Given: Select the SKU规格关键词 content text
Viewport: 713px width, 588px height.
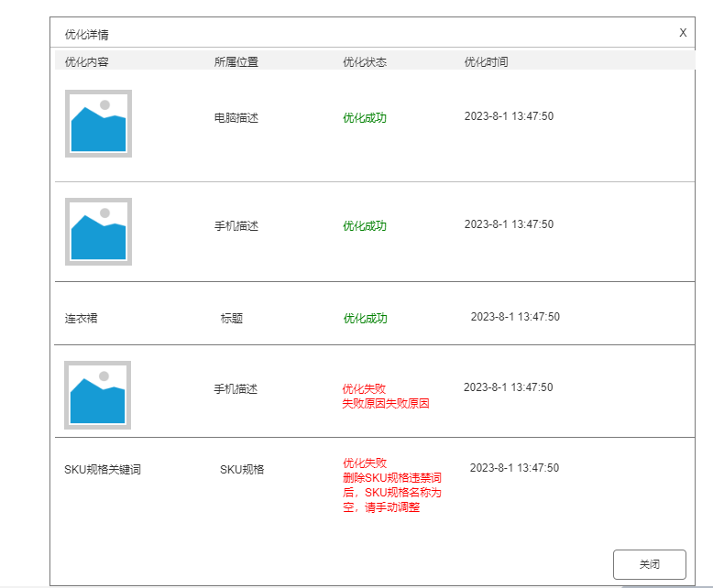Looking at the screenshot, I should click(x=103, y=470).
